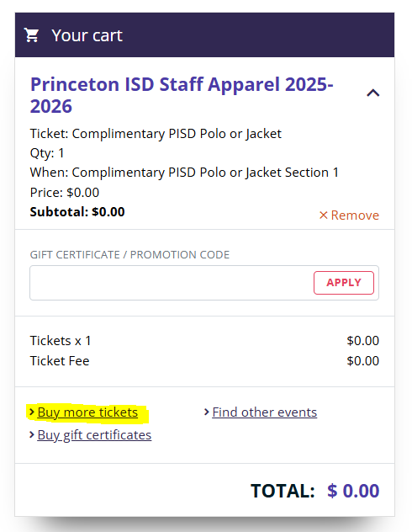
Task: Open the Find other events link
Action: [264, 412]
